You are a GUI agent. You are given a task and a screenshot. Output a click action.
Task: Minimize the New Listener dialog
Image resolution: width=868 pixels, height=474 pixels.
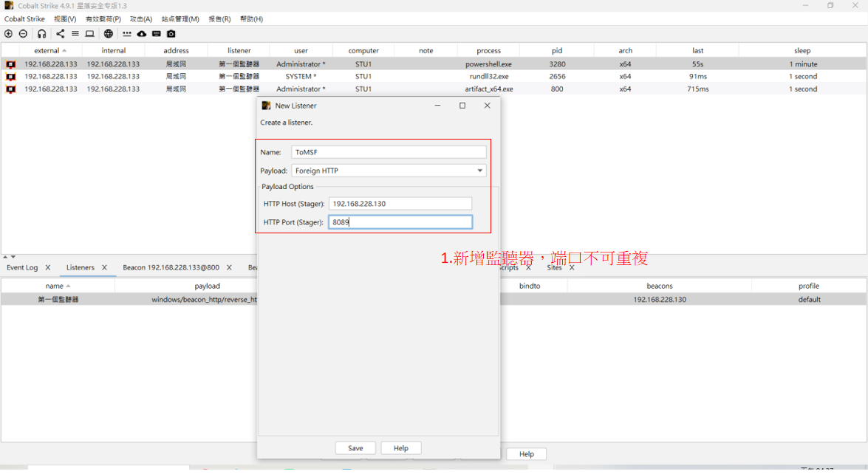(x=437, y=106)
